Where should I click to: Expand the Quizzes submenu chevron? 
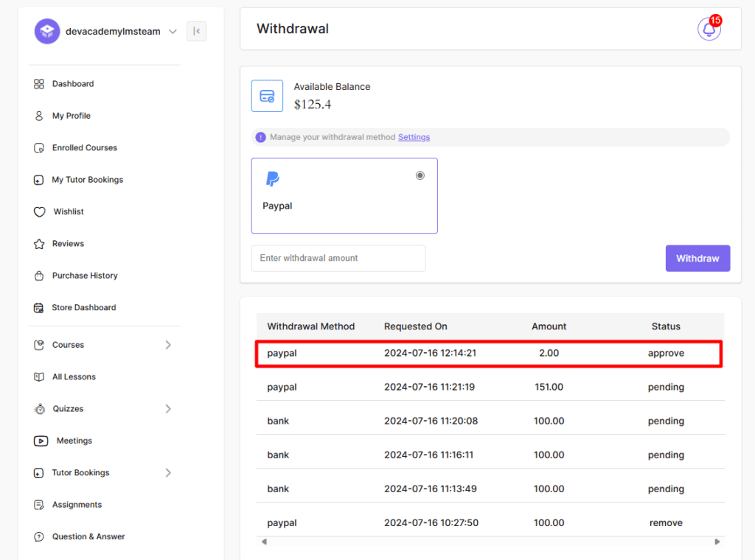[x=168, y=409]
